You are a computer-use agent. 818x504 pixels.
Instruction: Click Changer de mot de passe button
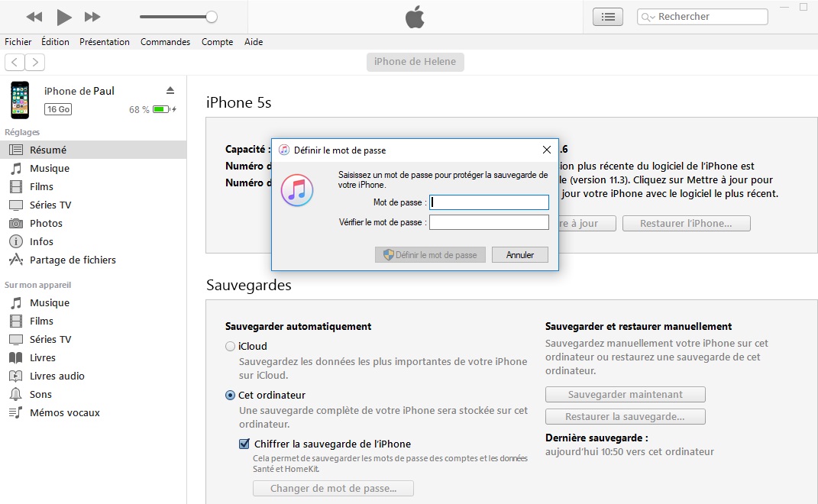coord(333,489)
